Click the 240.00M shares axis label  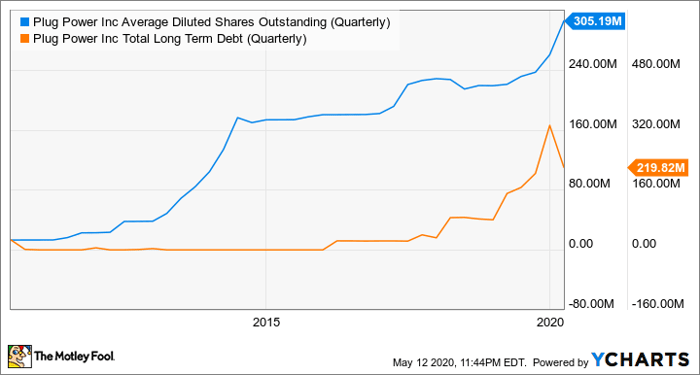[x=593, y=65]
